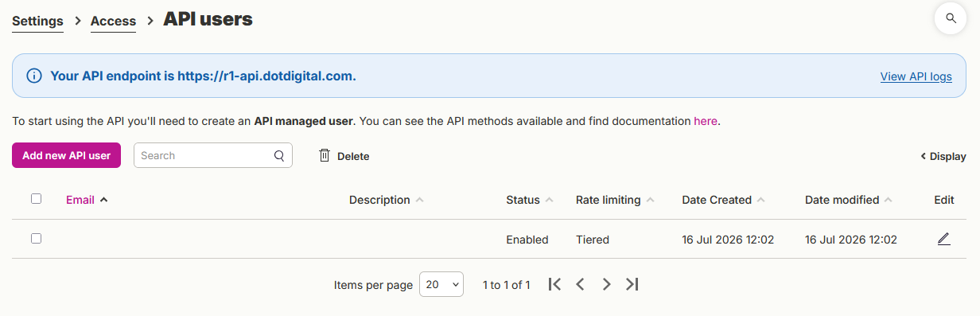This screenshot has width=980, height=316.
Task: Click the API endpoint banner text
Action: pos(203,76)
